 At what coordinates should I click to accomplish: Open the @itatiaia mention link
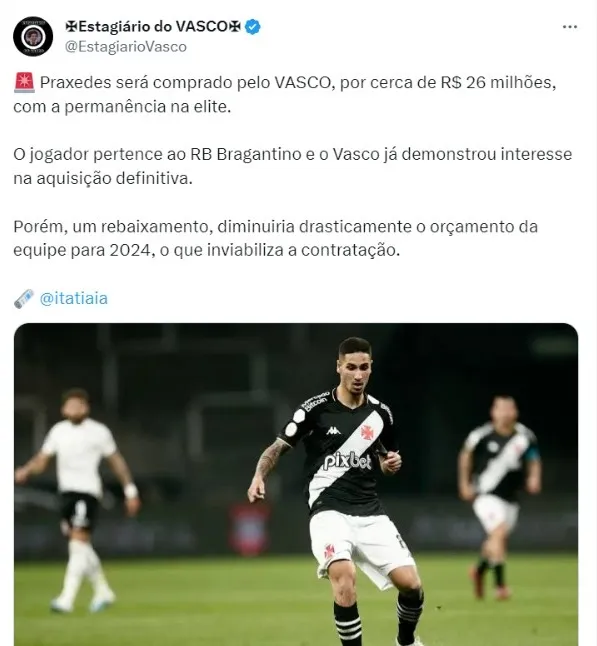tap(74, 298)
